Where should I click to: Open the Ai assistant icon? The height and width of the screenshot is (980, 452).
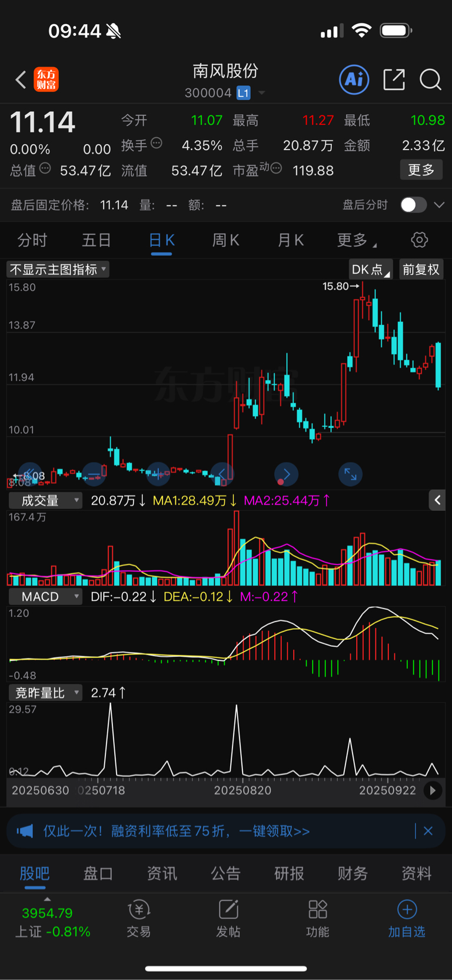click(354, 79)
